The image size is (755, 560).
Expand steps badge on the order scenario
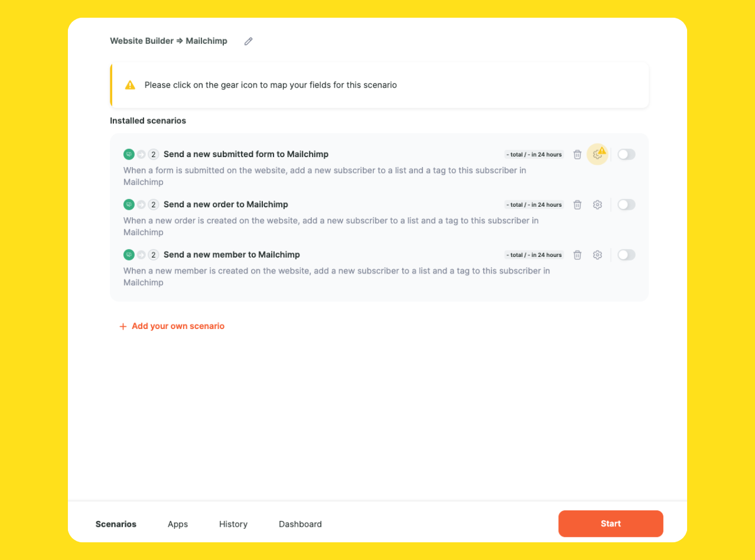coord(154,204)
